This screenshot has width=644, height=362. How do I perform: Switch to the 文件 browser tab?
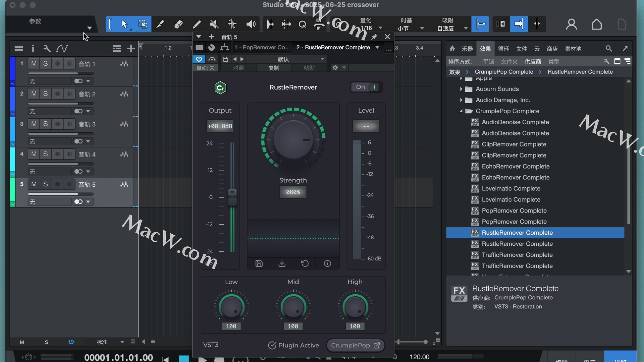522,49
